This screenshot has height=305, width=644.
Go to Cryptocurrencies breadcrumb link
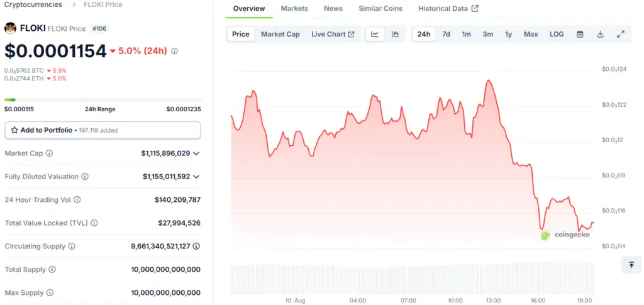[x=33, y=5]
